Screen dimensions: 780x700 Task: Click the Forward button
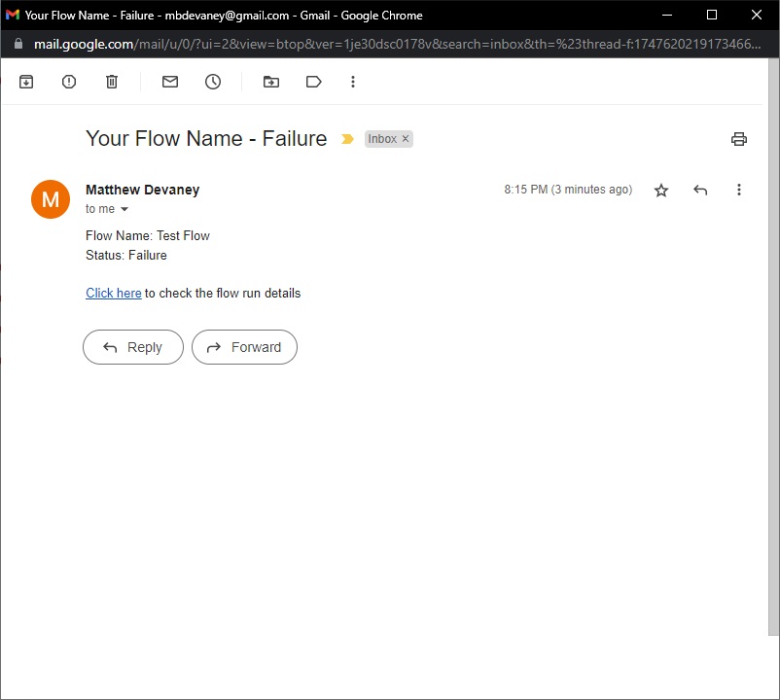pos(244,347)
